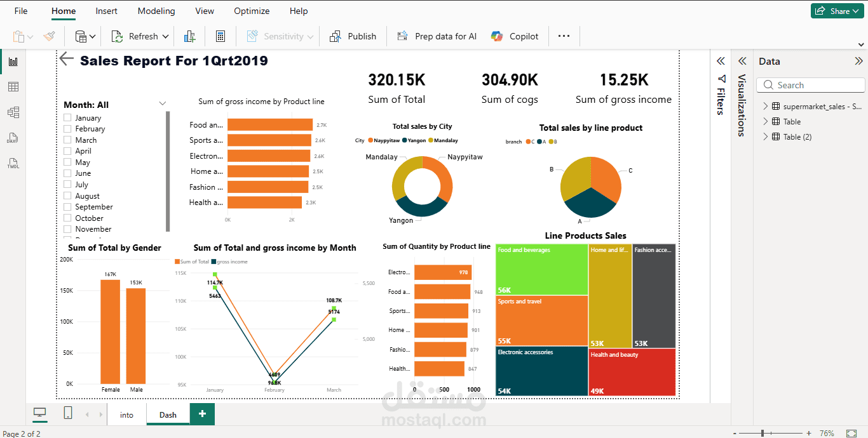Click the Search field in the Data pane
This screenshot has height=438, width=868.
(x=810, y=84)
